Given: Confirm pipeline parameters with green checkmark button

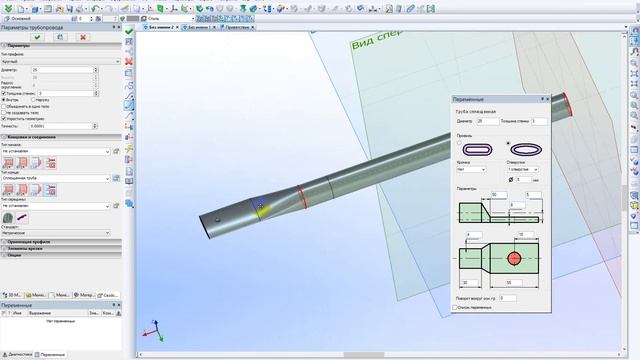Looking at the screenshot, I should coord(38,37).
